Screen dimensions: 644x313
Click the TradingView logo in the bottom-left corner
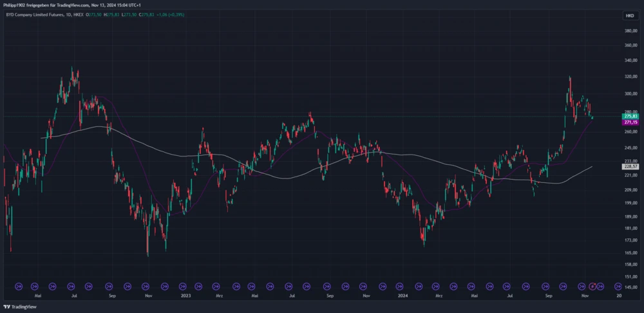(x=20, y=307)
